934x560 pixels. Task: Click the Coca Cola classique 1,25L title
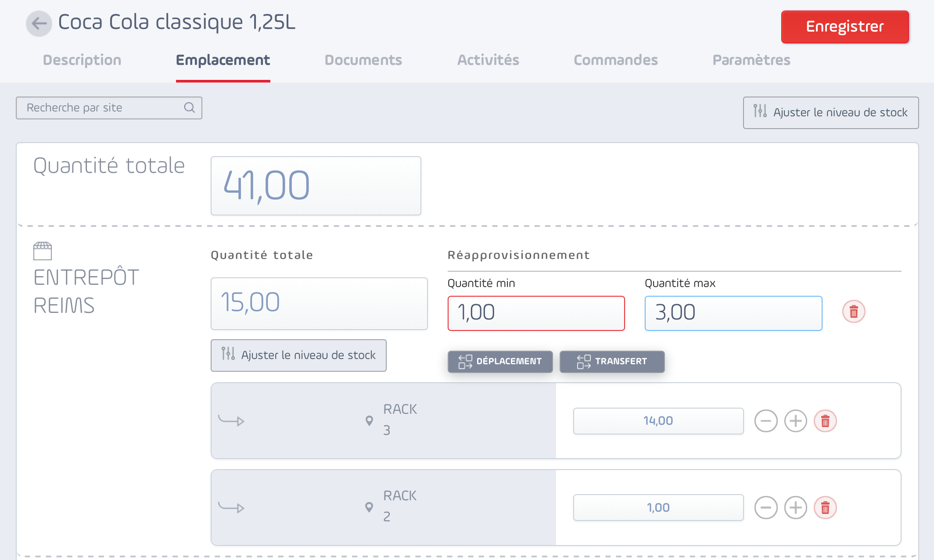coord(176,22)
